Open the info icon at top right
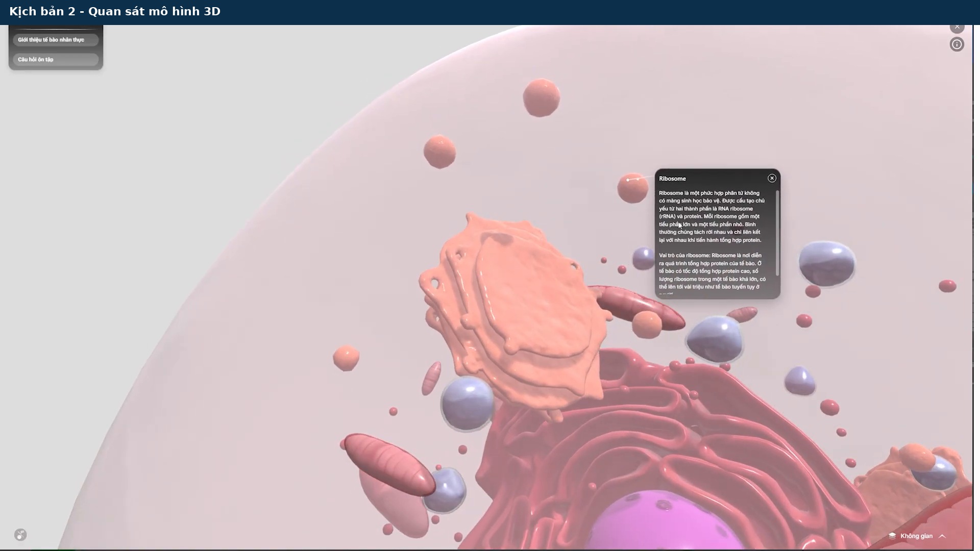 tap(957, 44)
